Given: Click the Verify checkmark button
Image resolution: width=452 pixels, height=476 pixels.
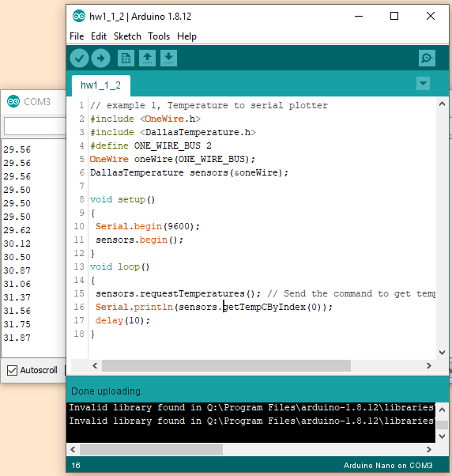Looking at the screenshot, I should pos(79,58).
